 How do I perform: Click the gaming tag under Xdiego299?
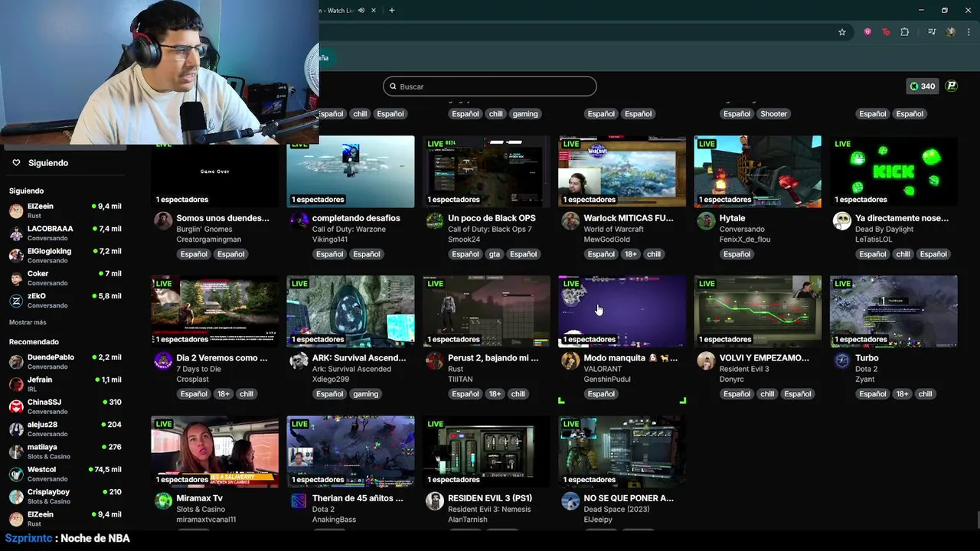coord(365,394)
